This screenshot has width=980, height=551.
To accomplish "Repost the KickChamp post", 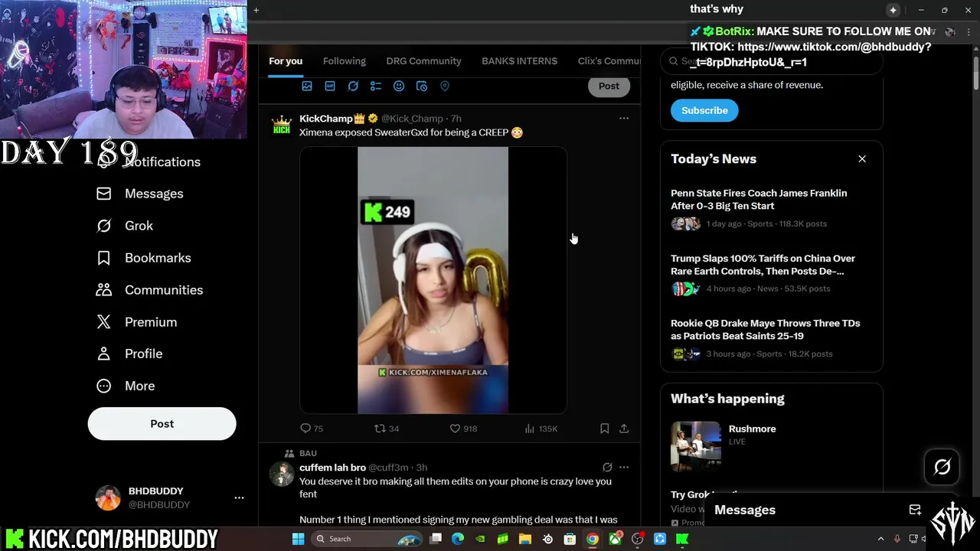I will (x=387, y=429).
